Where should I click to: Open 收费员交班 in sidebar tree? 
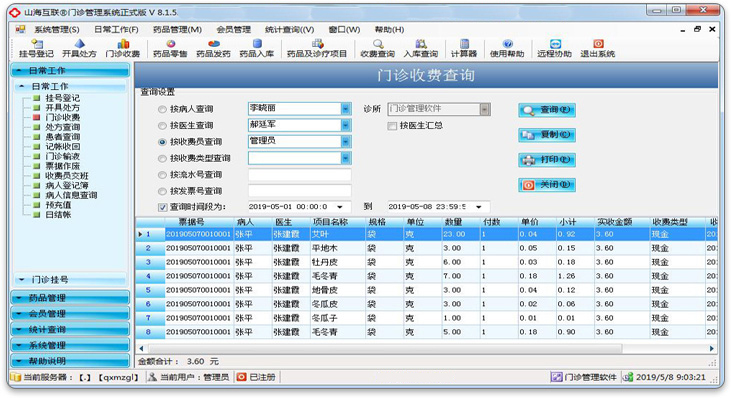pos(67,176)
